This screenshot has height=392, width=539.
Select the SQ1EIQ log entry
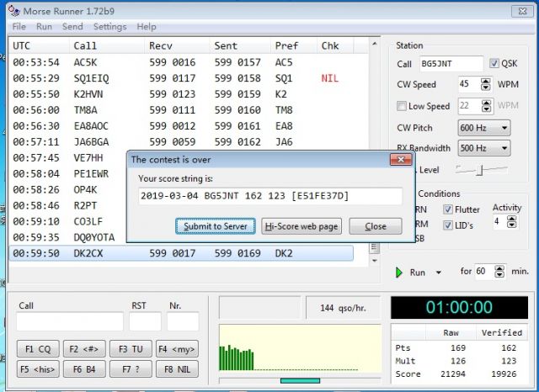click(181, 78)
